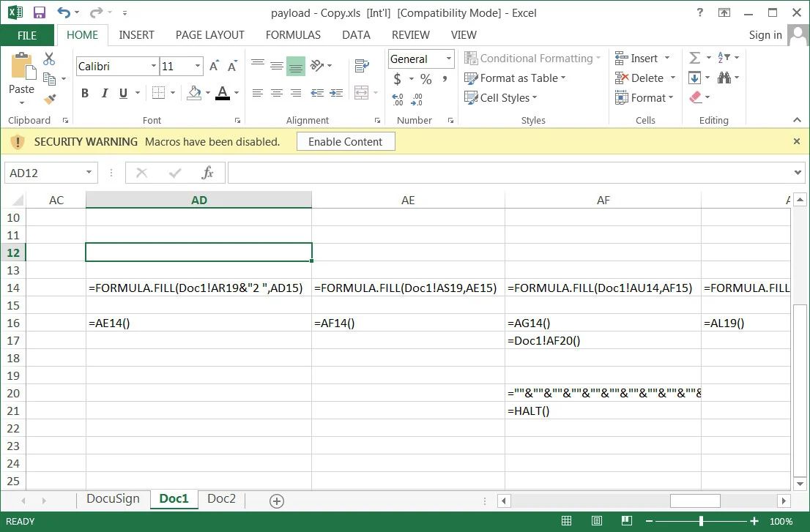Click the AutoSum icon
Image resolution: width=810 pixels, height=532 pixels.
tap(696, 57)
